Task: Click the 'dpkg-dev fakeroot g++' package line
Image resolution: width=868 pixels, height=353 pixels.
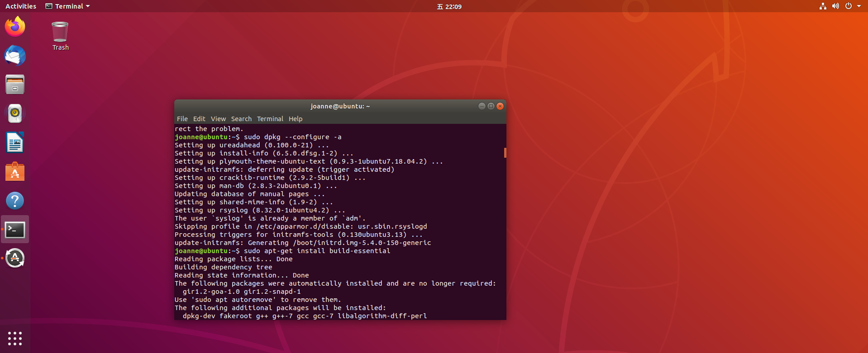Action: point(305,316)
